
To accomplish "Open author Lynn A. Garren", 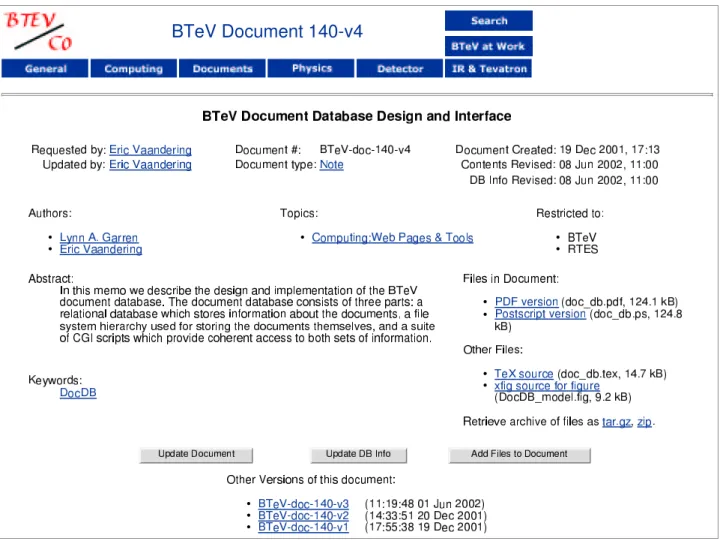I will click(x=99, y=238).
